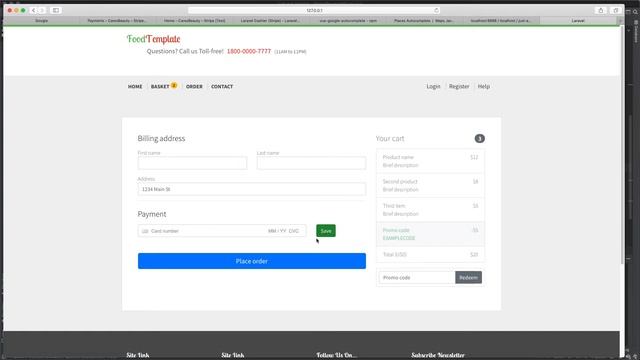
Task: Switch to the Google tab
Action: (41, 20)
